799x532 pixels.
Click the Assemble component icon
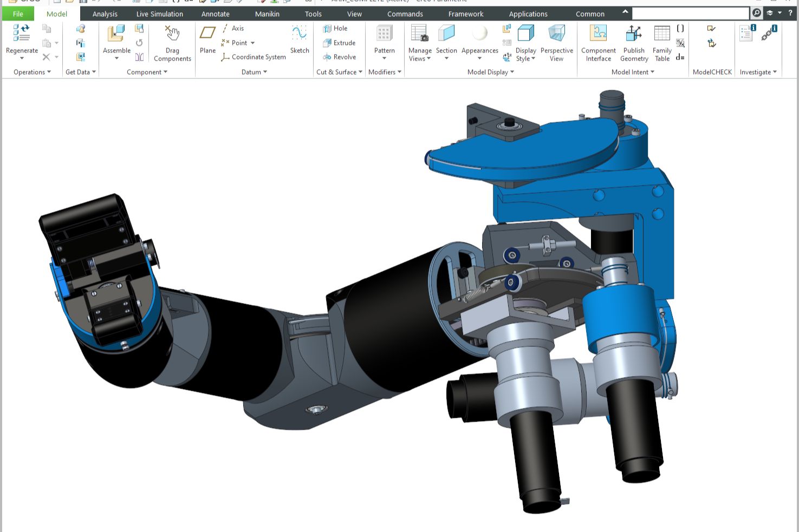click(x=116, y=34)
